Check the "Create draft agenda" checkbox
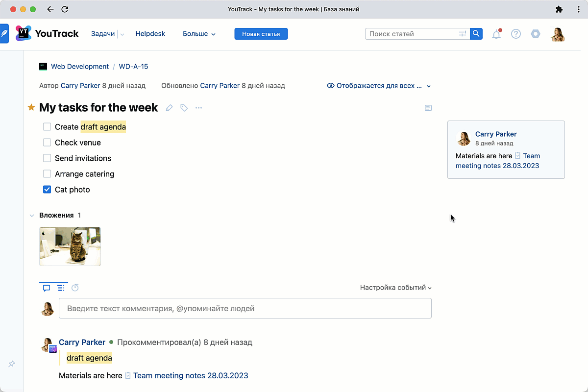588x392 pixels. [x=47, y=127]
